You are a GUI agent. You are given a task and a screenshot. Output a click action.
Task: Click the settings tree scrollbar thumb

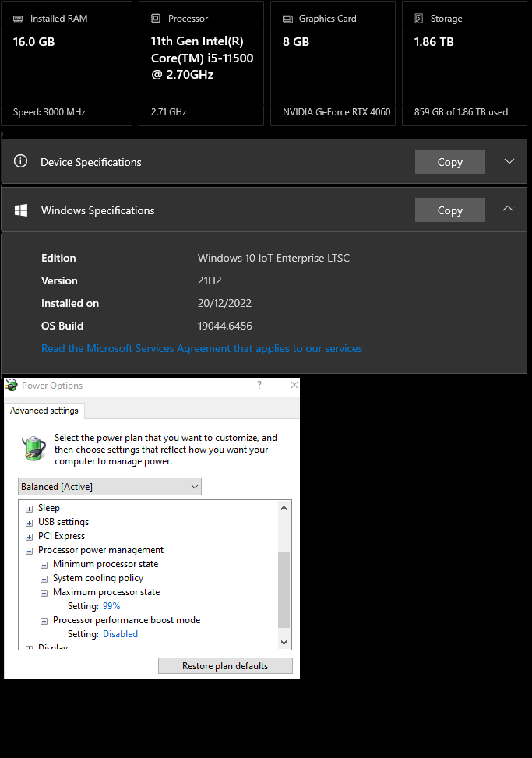[284, 589]
